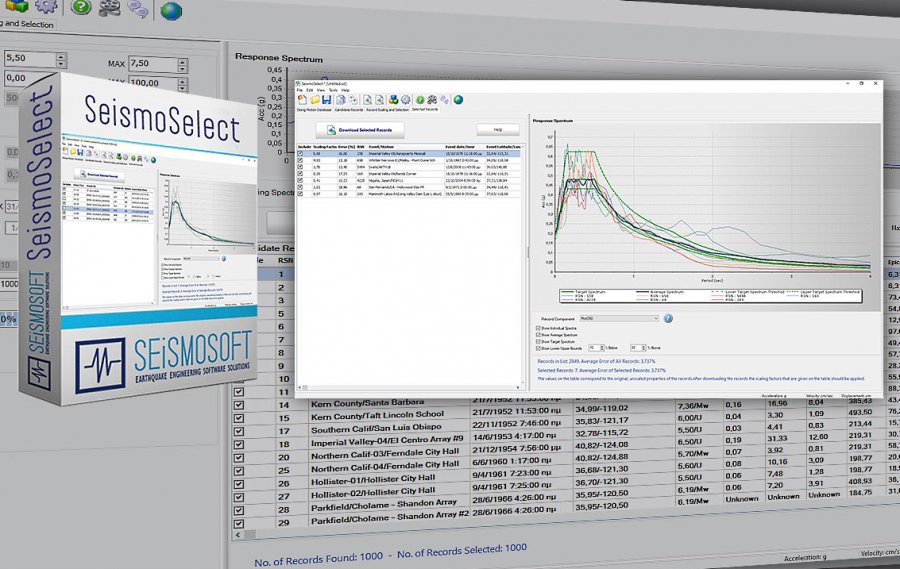Click the Open folder icon in front window
900x569 pixels.
pyautogui.click(x=315, y=99)
